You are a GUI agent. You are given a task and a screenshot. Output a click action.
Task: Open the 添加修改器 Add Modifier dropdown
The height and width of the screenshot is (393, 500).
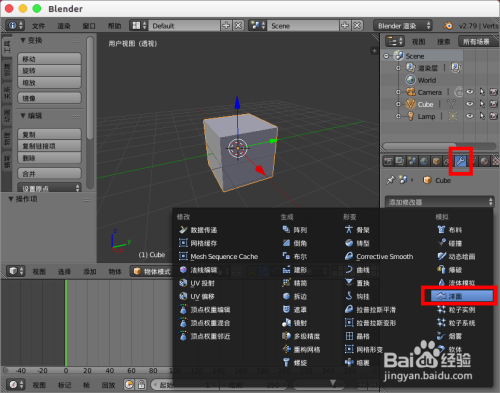[x=440, y=202]
